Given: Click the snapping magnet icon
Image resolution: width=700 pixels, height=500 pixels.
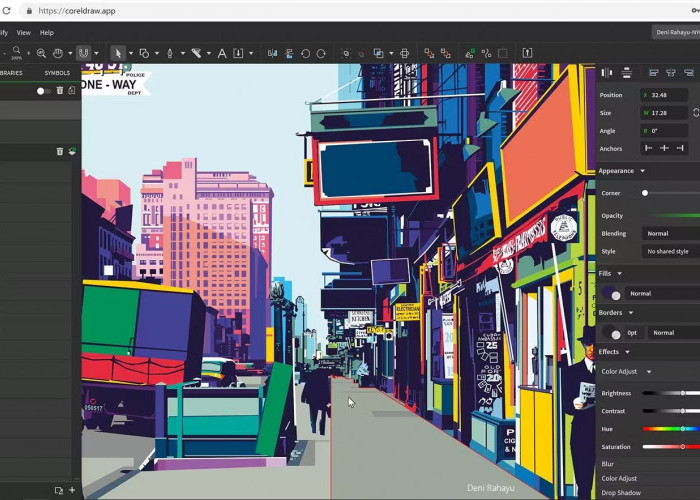Looking at the screenshot, I should (84, 53).
